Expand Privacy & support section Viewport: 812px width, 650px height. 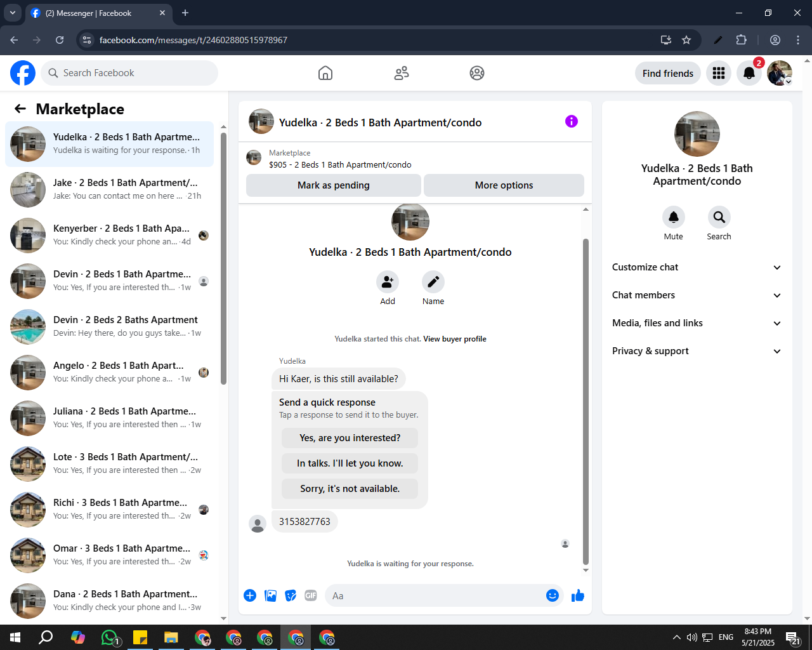[697, 351]
